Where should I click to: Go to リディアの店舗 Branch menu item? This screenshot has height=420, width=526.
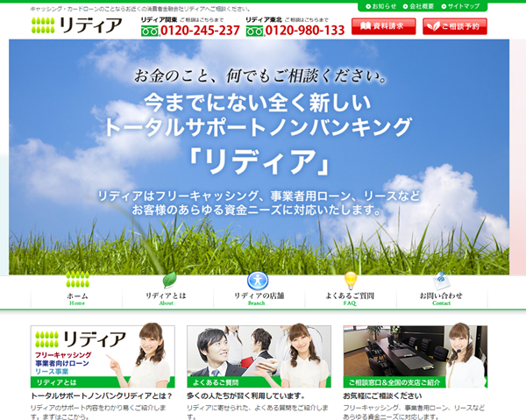coord(259,298)
